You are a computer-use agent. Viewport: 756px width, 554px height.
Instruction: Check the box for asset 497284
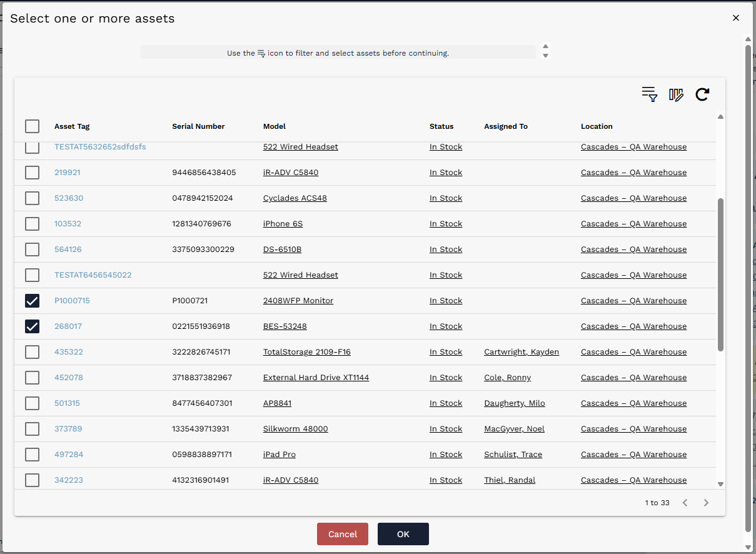pyautogui.click(x=32, y=455)
